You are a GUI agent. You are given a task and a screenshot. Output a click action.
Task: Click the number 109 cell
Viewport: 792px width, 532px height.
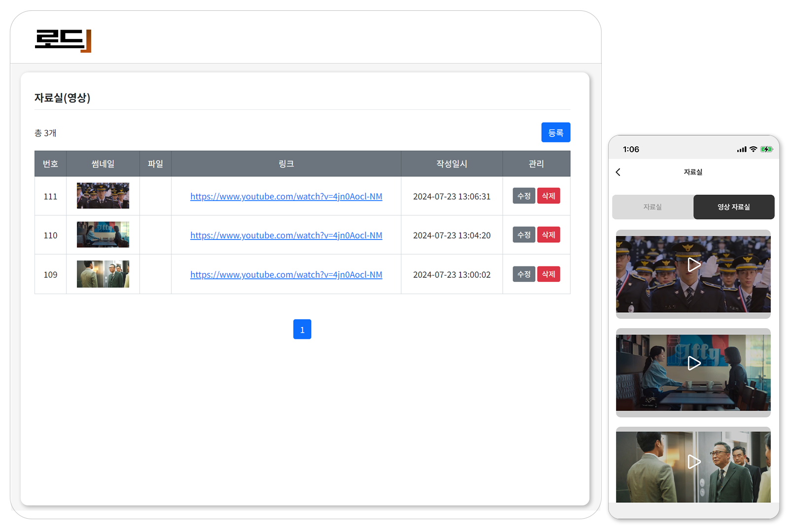[50, 275]
